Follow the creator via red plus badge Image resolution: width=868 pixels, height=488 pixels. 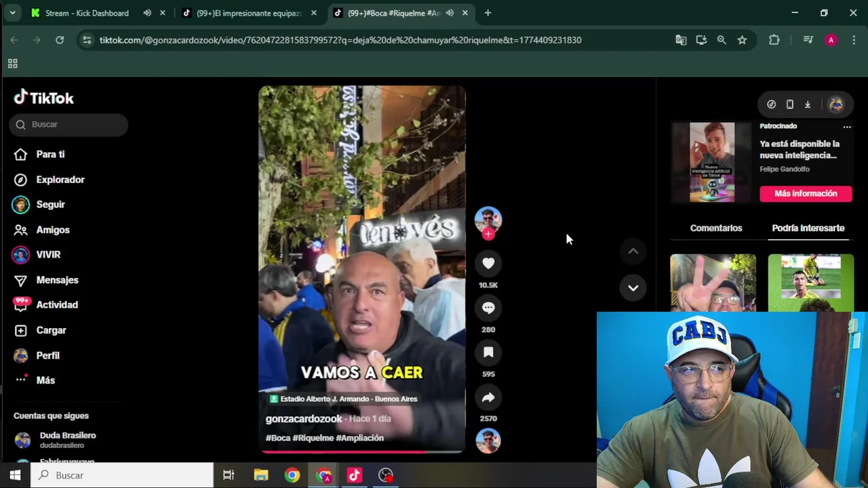click(488, 235)
